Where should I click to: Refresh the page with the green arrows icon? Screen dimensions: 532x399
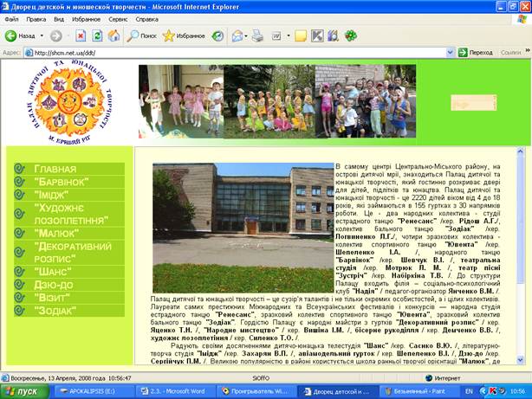97,35
